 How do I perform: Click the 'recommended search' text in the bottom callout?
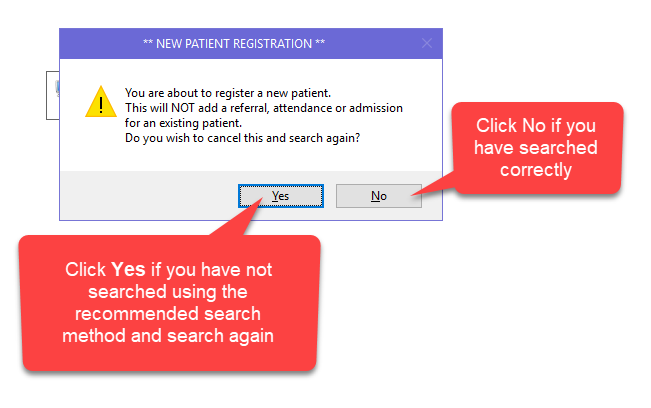[168, 314]
